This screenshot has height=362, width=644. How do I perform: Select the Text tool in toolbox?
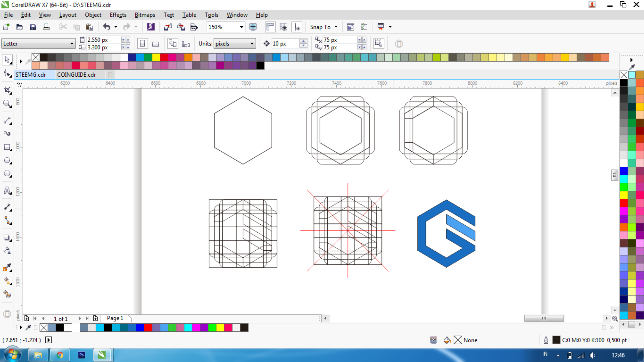tap(7, 191)
